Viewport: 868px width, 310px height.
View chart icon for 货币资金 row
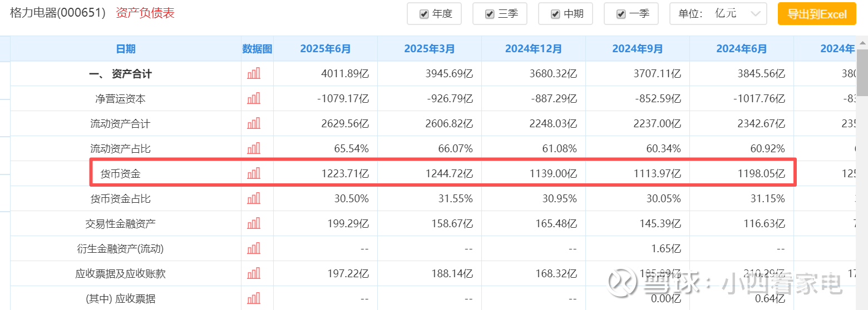(x=254, y=173)
